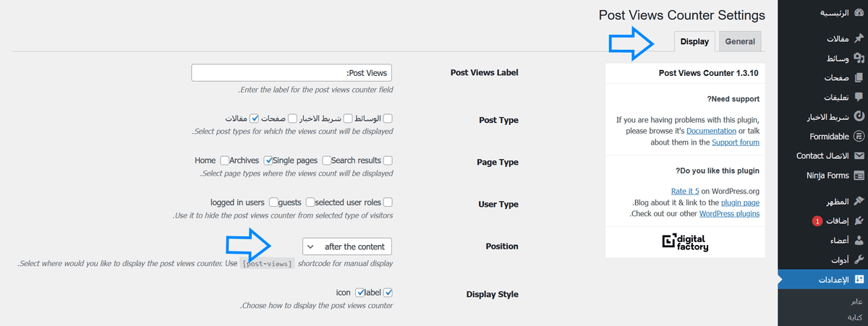Open the Comments (تعليقات) bubble icon
The image size is (868, 326).
(859, 97)
